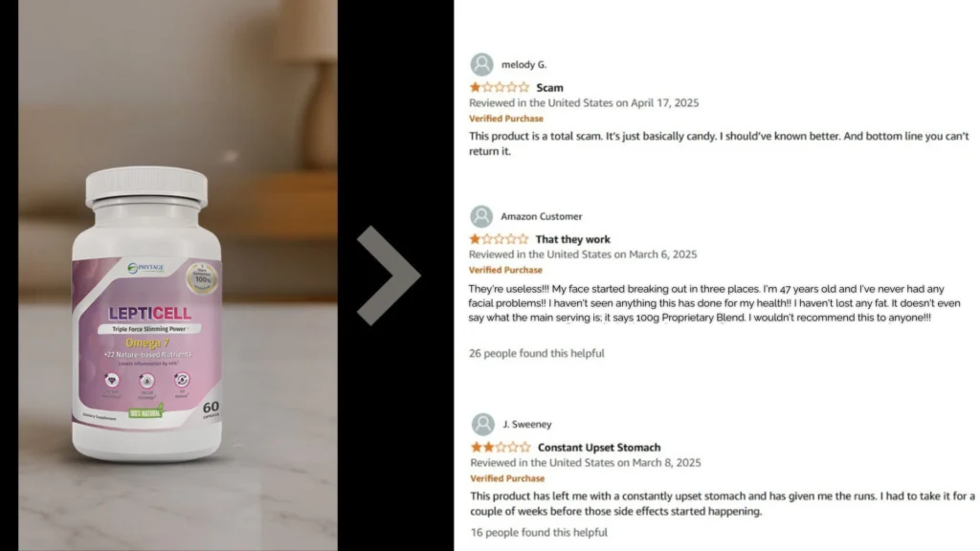Select the Lepticell bottle product image
This screenshot has width=980, height=551.
click(x=146, y=315)
